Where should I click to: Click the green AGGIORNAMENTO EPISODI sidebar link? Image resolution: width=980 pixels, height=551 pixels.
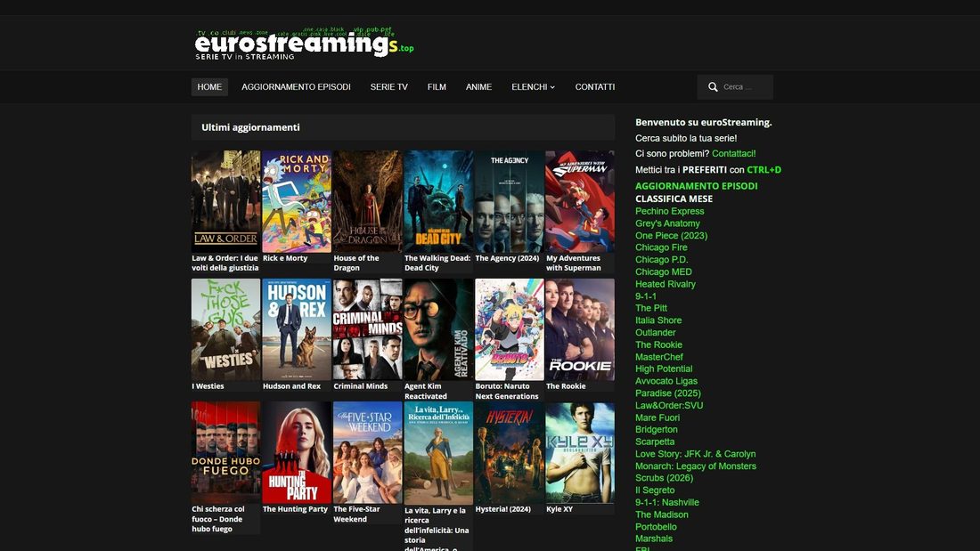[x=697, y=186]
